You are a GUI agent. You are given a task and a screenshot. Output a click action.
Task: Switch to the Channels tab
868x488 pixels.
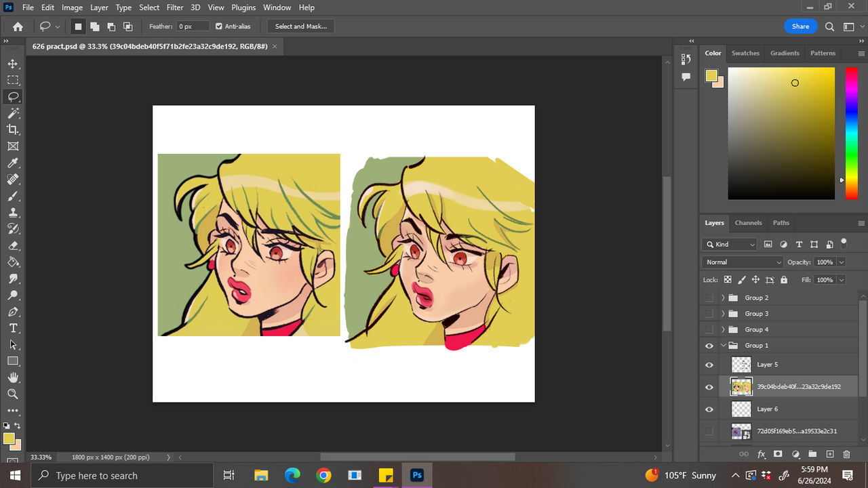(x=748, y=222)
